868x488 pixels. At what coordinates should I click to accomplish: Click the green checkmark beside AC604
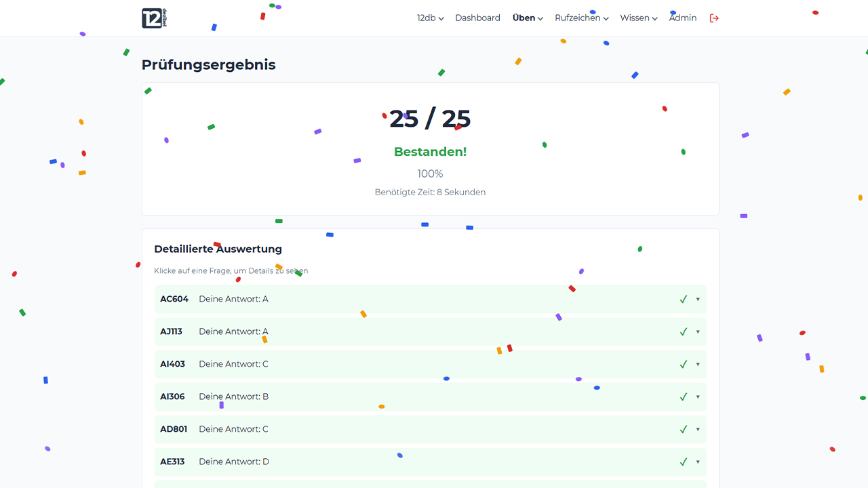[x=683, y=299]
